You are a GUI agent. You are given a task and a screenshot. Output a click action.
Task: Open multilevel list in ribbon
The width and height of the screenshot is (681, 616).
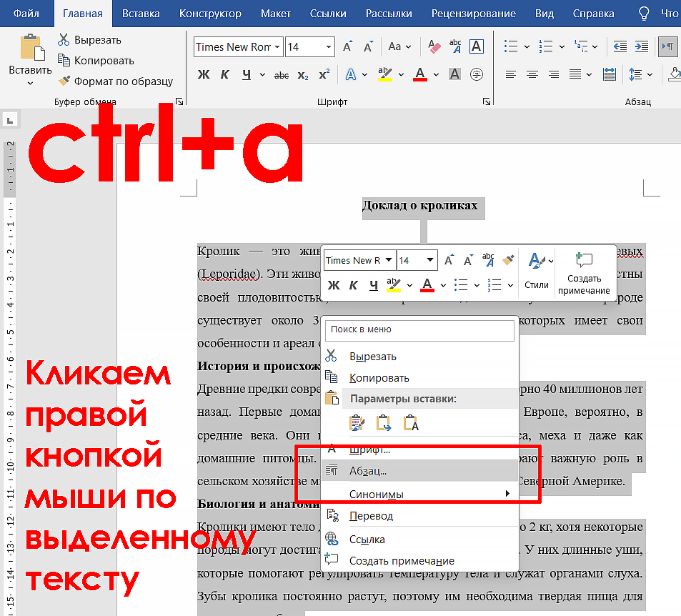581,46
